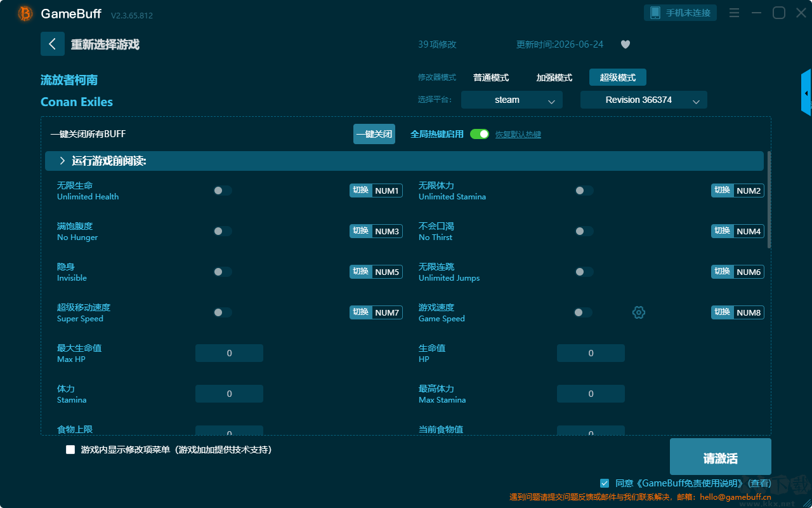This screenshot has height=508, width=812.
Task: Expand the 运行游戏前阅读 section
Action: click(404, 161)
